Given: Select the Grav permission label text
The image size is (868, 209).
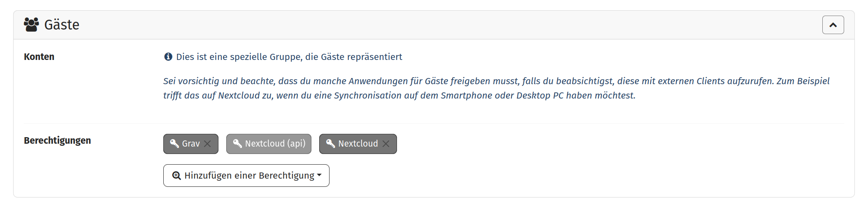Looking at the screenshot, I should point(191,144).
